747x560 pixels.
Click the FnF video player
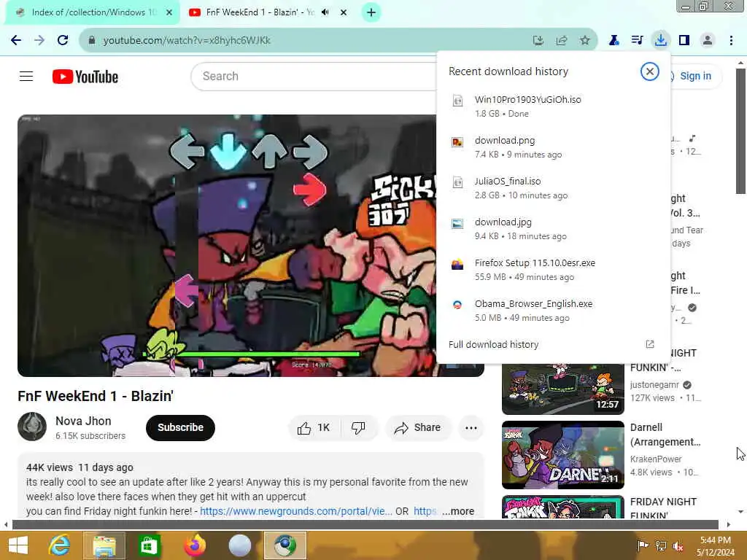(228, 245)
